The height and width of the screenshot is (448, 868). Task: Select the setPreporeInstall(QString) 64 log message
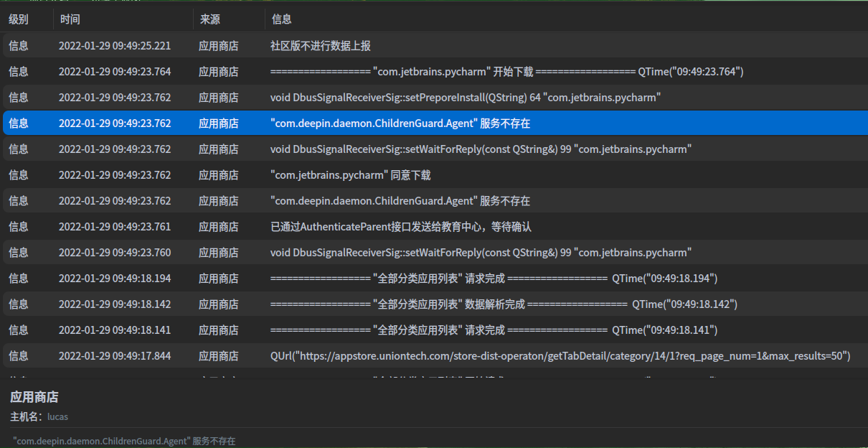[466, 98]
